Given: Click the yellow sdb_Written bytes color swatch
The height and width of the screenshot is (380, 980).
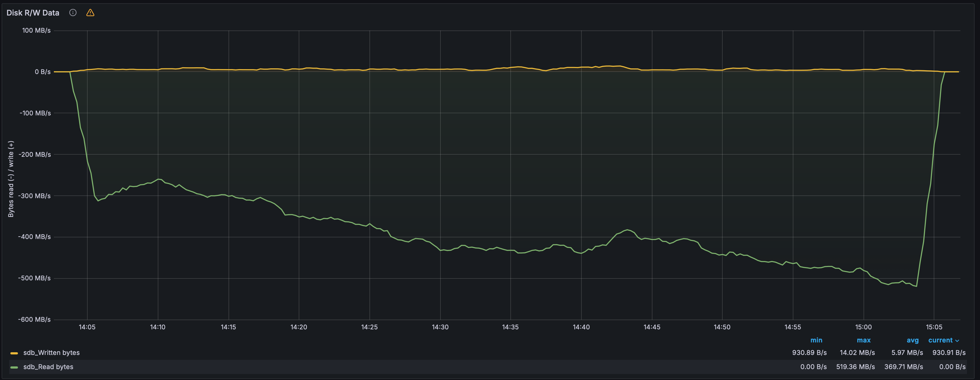Looking at the screenshot, I should [x=14, y=353].
